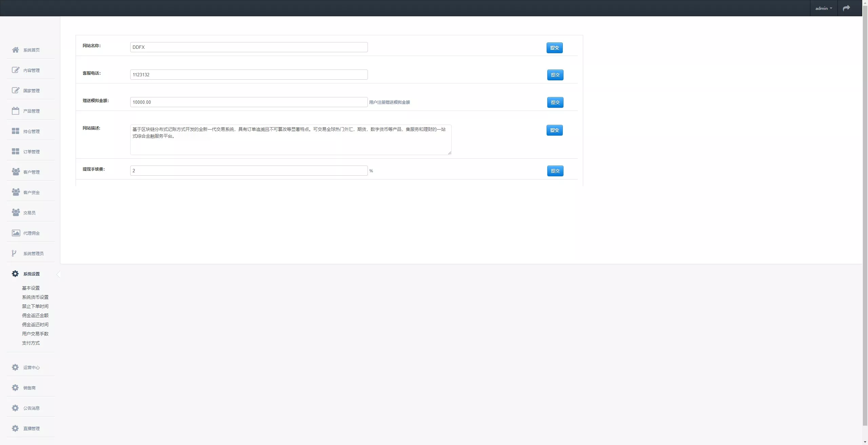Click the page vertical scrollbar

(865, 217)
